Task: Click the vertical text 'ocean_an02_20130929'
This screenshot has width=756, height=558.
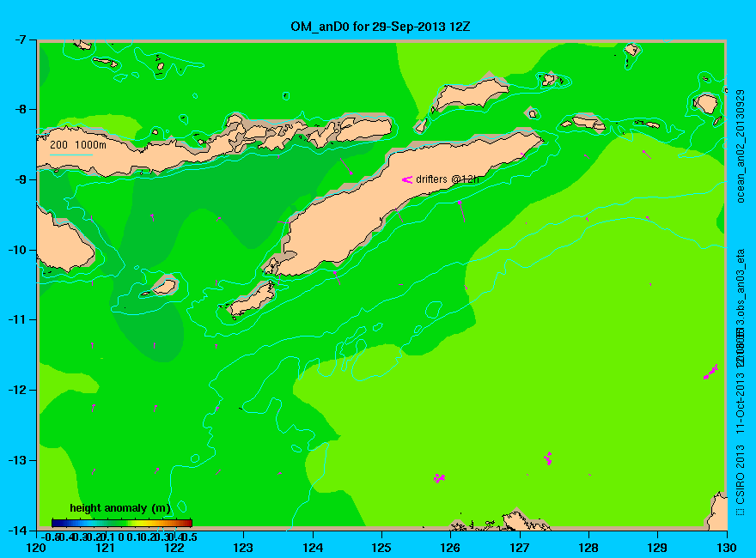Action: [x=741, y=146]
